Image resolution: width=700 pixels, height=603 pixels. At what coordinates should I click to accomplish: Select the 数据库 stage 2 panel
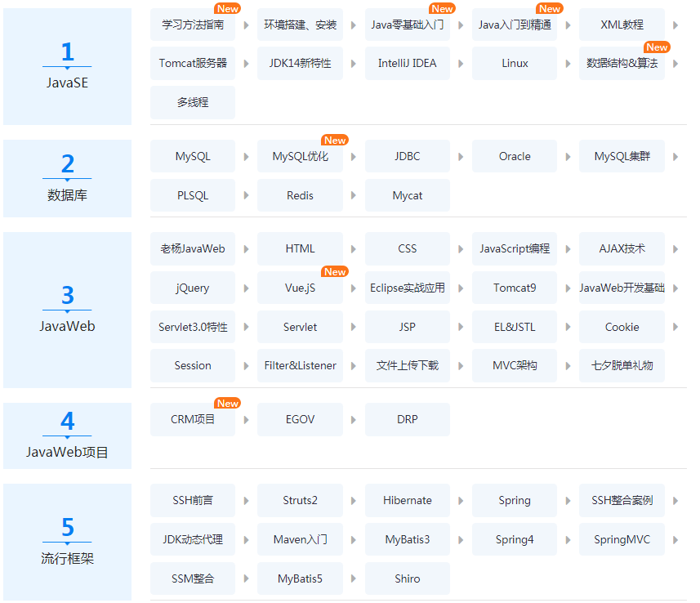tap(67, 178)
